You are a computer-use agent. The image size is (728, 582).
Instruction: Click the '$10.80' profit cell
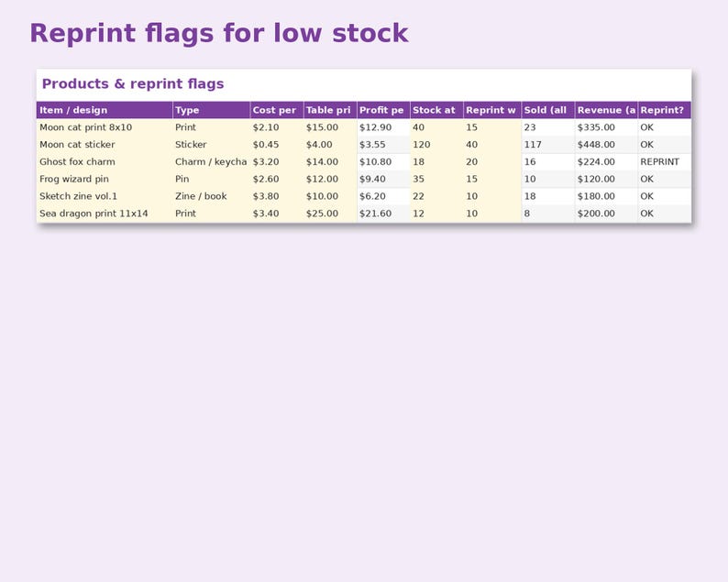click(383, 161)
